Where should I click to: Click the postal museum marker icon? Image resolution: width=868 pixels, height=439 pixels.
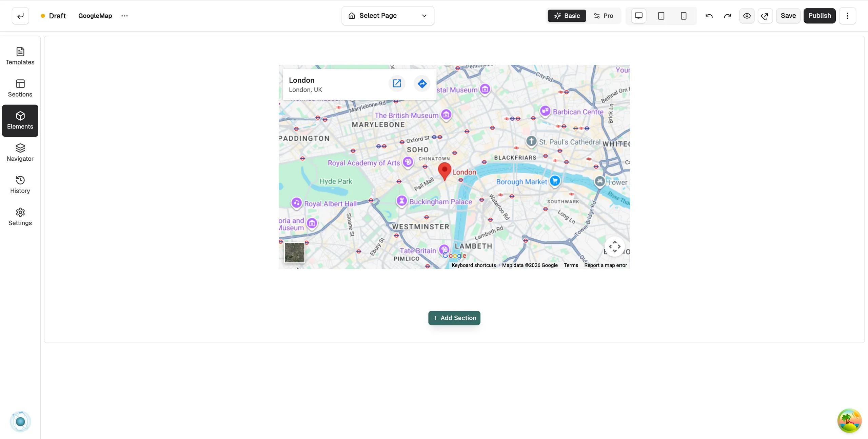485,89
